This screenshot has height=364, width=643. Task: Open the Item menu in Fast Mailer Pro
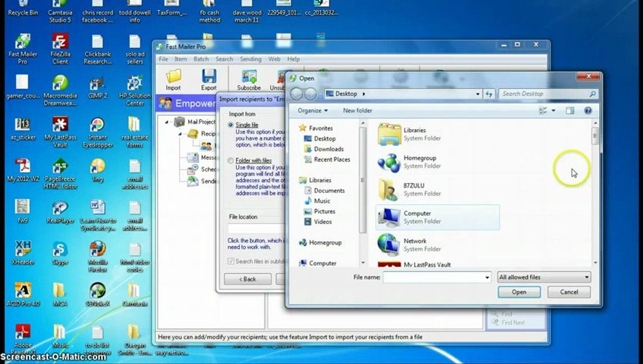(180, 59)
